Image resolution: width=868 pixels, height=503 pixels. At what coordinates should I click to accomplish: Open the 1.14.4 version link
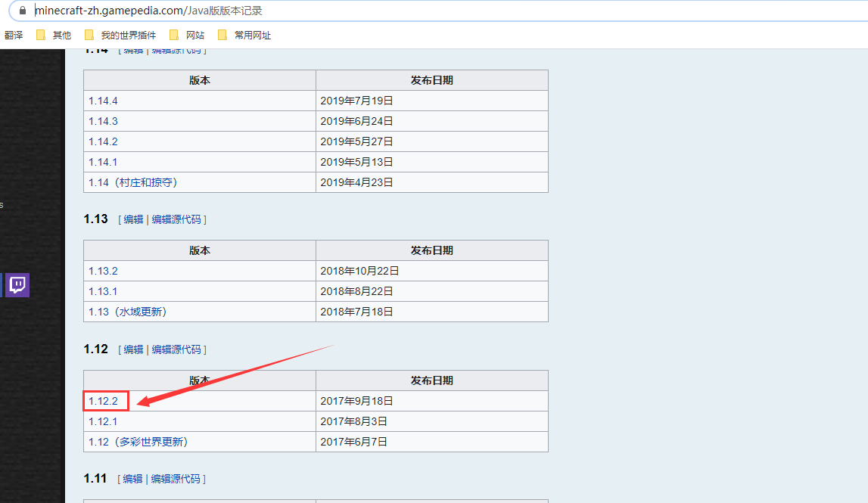click(103, 101)
